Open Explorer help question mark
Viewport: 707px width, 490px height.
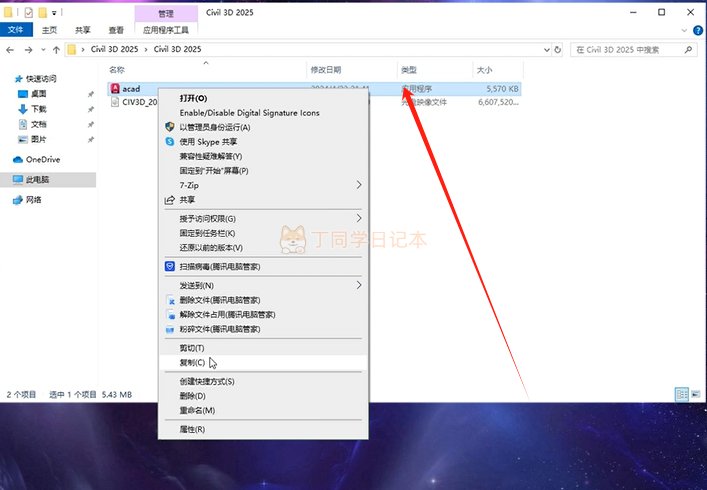[x=698, y=30]
